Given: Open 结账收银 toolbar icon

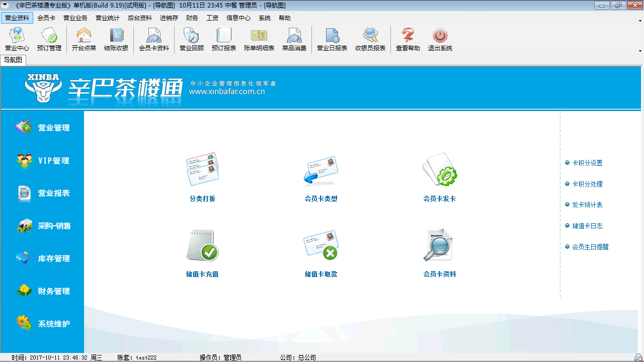Looking at the screenshot, I should click(x=116, y=39).
